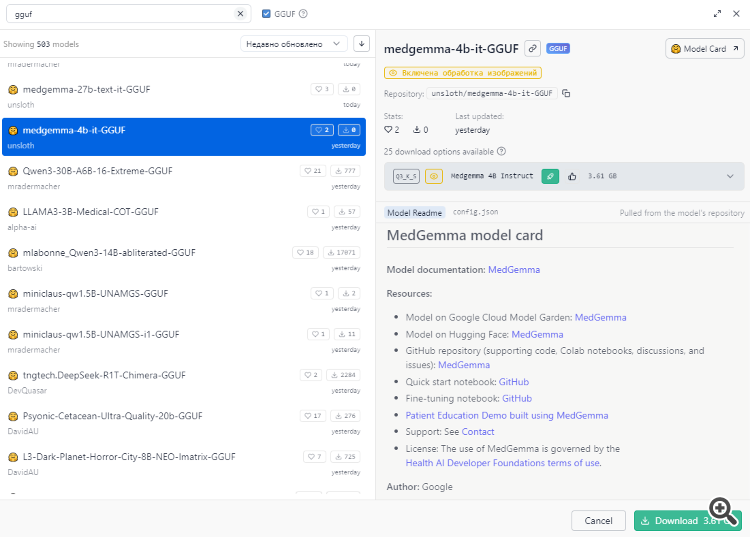The width and height of the screenshot is (750, 537).
Task: Click downloads badge on selected medgemma-4b-it-GGUF row
Action: click(x=349, y=130)
